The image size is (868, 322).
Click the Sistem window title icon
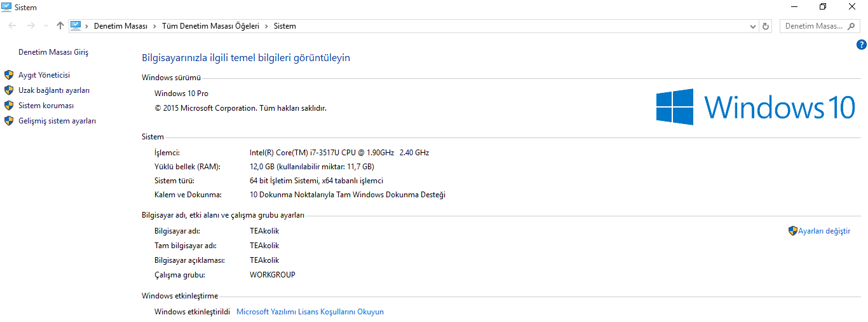pyautogui.click(x=6, y=7)
